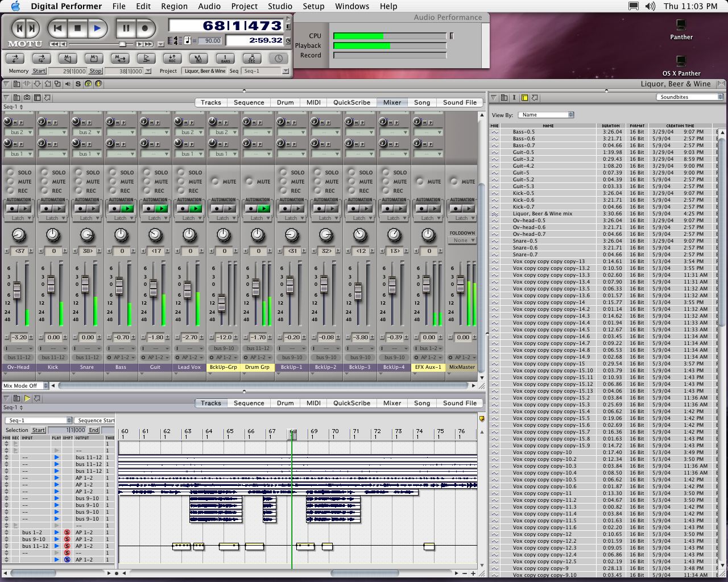This screenshot has height=582, width=728.
Task: Switch to QuickScribe tab in Mixer window
Action: (x=351, y=102)
